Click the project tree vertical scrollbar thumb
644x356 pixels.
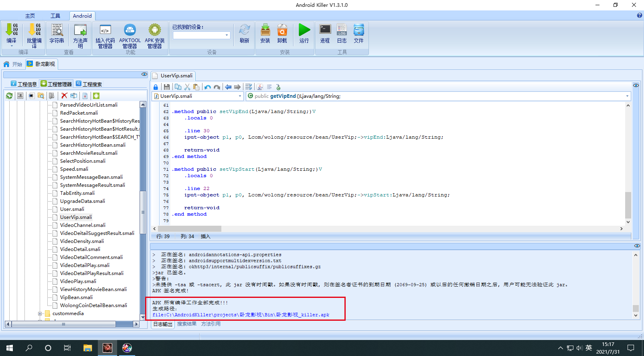point(143,212)
